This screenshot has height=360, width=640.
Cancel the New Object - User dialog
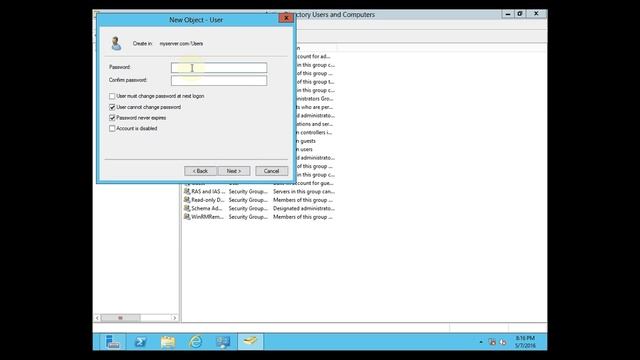(x=271, y=171)
